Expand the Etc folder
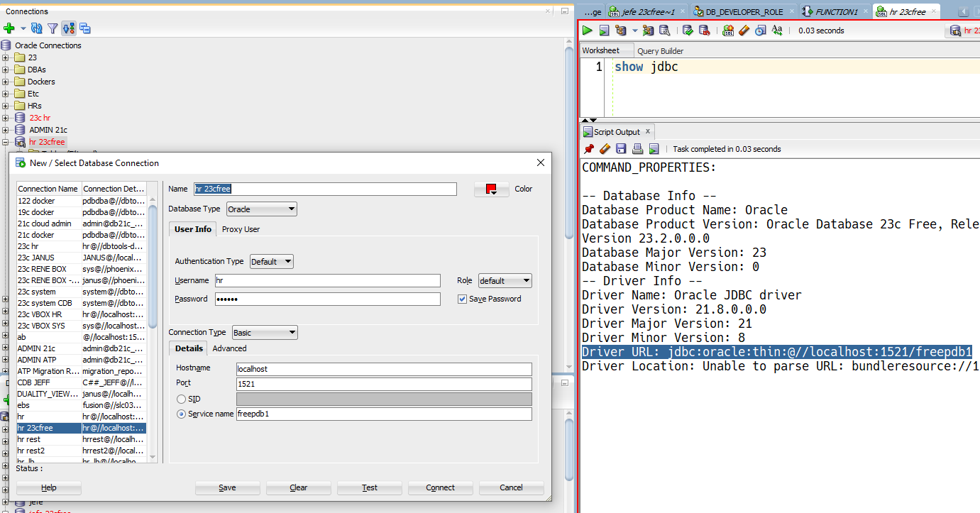The width and height of the screenshot is (980, 513). [x=6, y=94]
